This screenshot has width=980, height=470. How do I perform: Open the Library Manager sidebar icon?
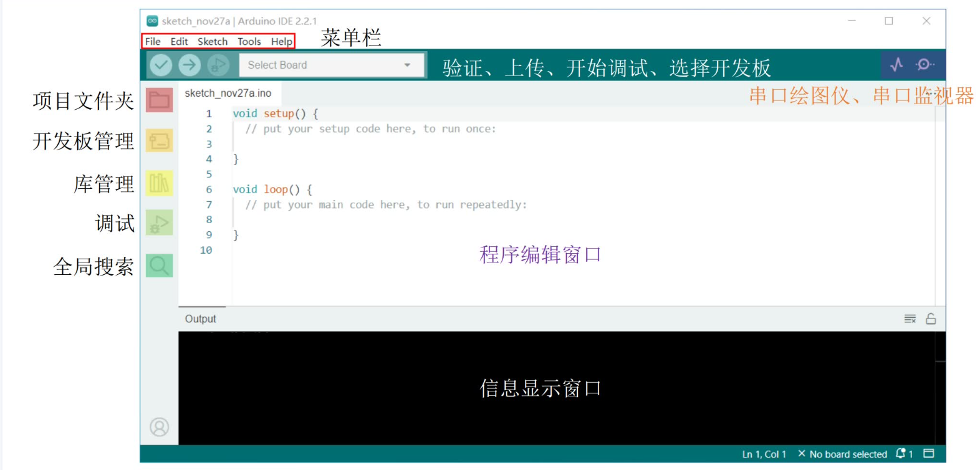point(159,183)
